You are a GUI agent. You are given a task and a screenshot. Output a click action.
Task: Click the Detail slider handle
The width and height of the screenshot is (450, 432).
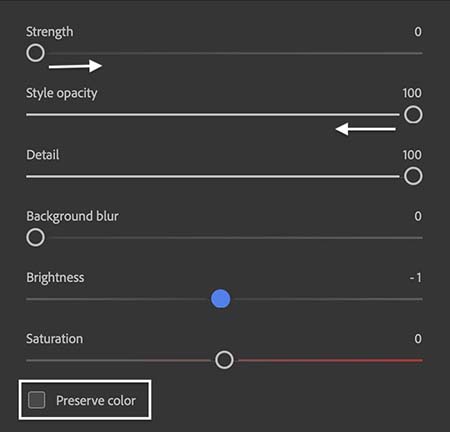[x=413, y=176]
